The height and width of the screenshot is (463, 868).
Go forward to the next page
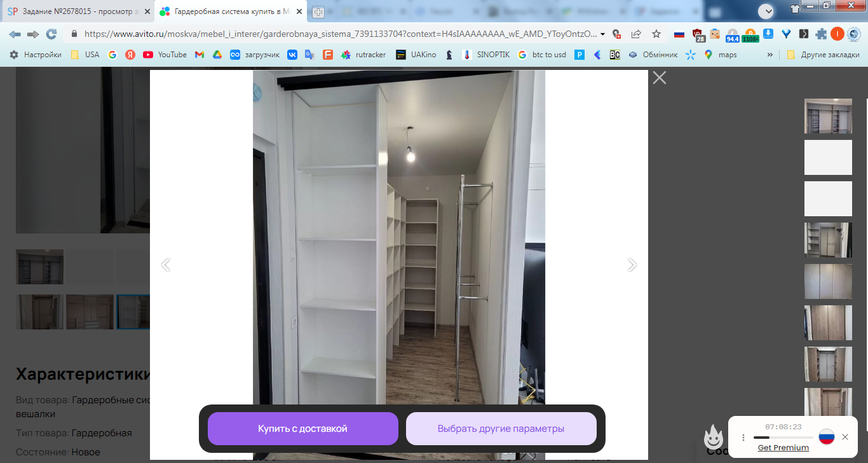pyautogui.click(x=33, y=34)
